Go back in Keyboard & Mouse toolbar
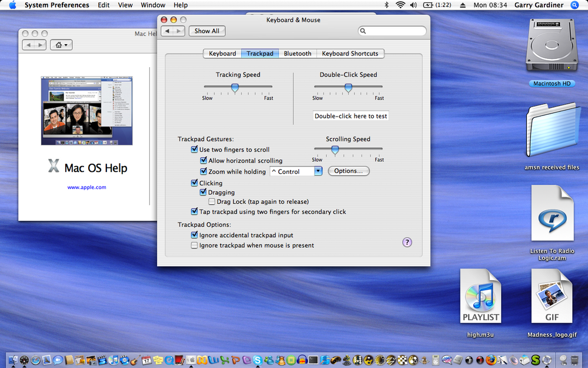The height and width of the screenshot is (368, 588). [x=167, y=31]
